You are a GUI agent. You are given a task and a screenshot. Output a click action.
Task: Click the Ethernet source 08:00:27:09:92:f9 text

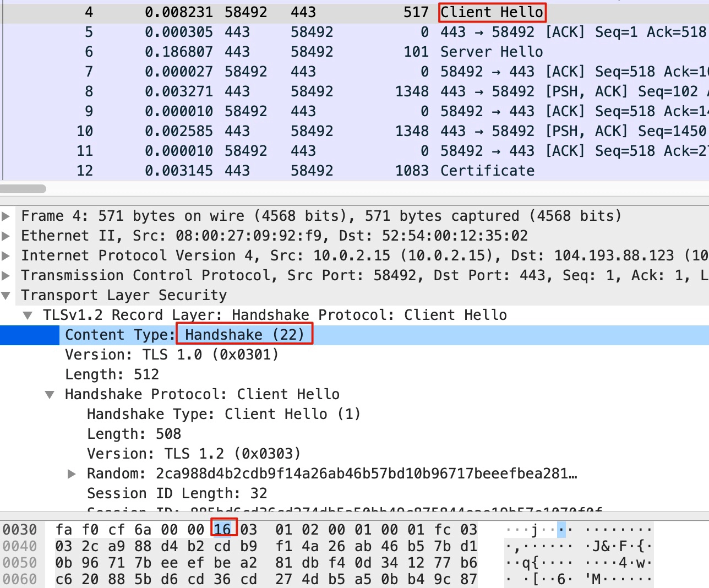pyautogui.click(x=252, y=236)
